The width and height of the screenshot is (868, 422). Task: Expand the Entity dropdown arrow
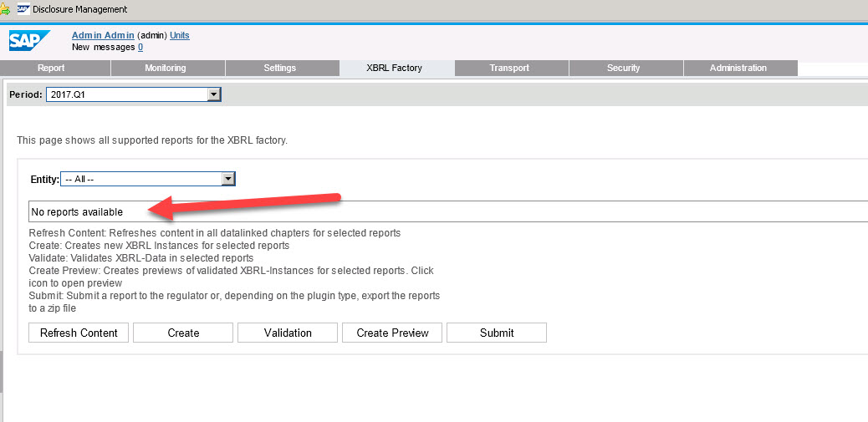coord(228,179)
